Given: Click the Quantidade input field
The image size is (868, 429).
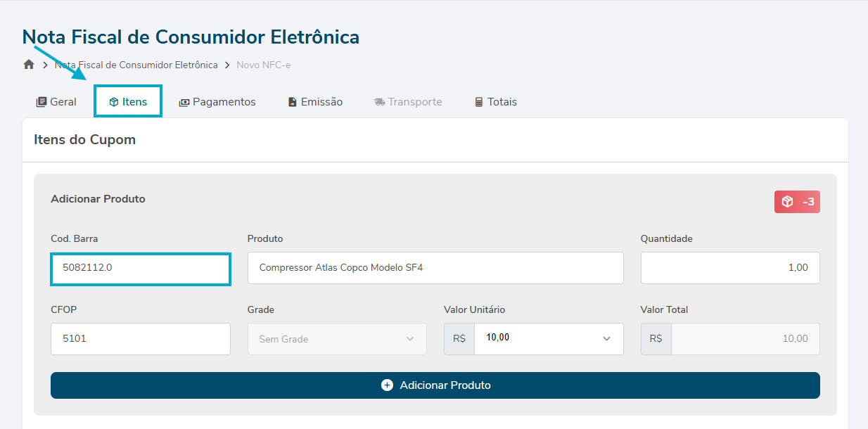Looking at the screenshot, I should [729, 268].
